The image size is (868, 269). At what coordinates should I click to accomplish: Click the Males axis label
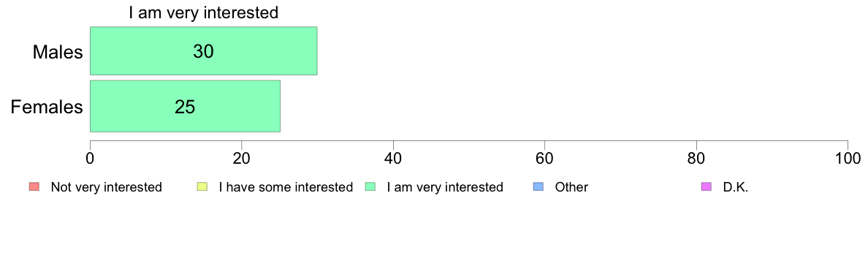[x=58, y=52]
